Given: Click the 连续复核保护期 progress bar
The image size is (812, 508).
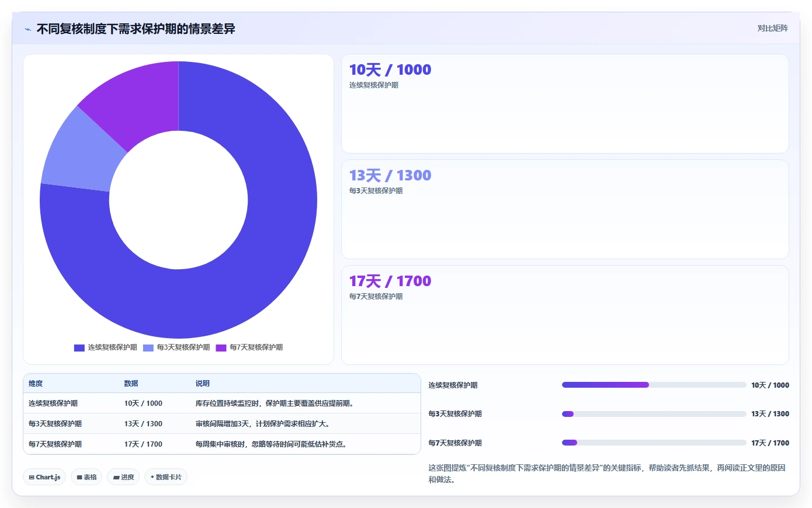Looking at the screenshot, I should (x=654, y=385).
